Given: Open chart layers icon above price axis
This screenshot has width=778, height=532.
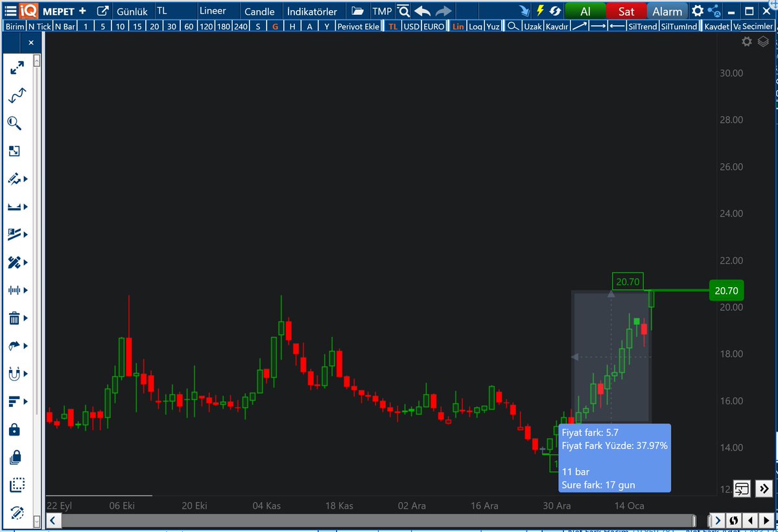Looking at the screenshot, I should 763,41.
